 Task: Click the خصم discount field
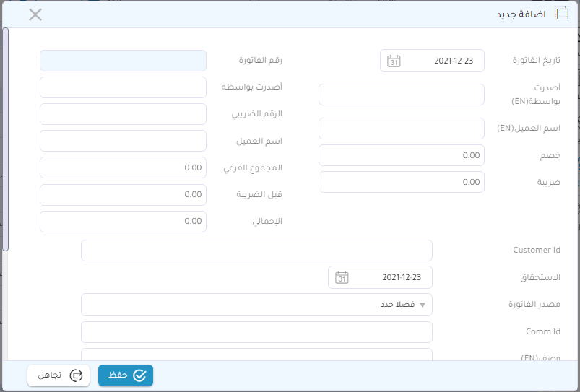[401, 155]
